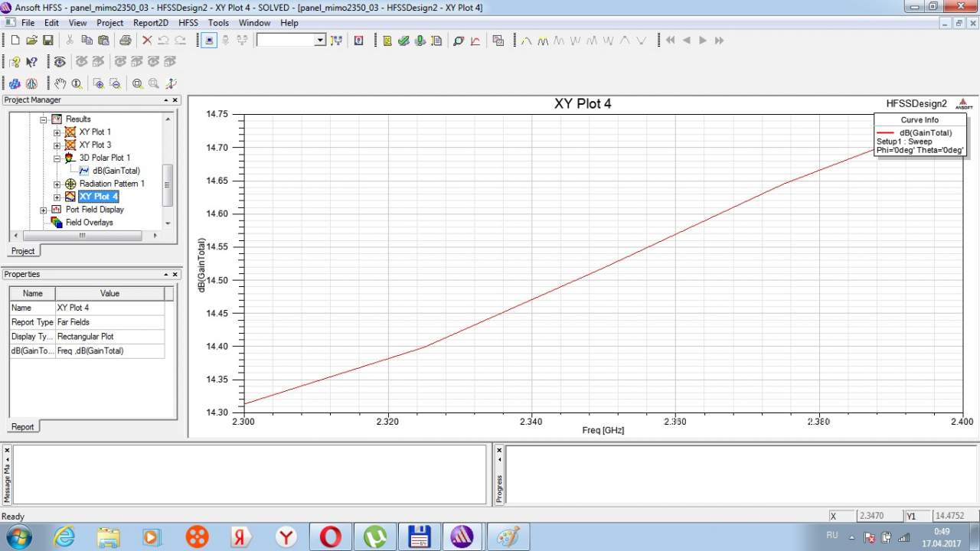Expand the Port Field Display node

coord(44,210)
